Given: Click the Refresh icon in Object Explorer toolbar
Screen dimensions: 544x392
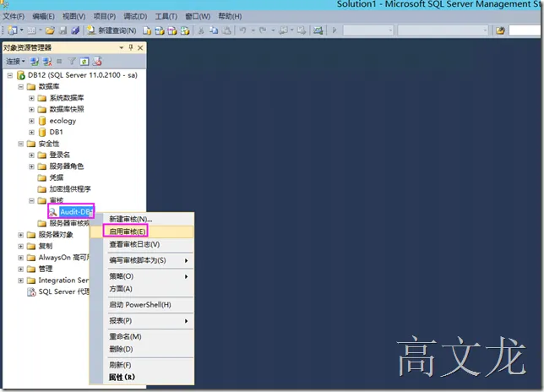Looking at the screenshot, I should (x=84, y=62).
